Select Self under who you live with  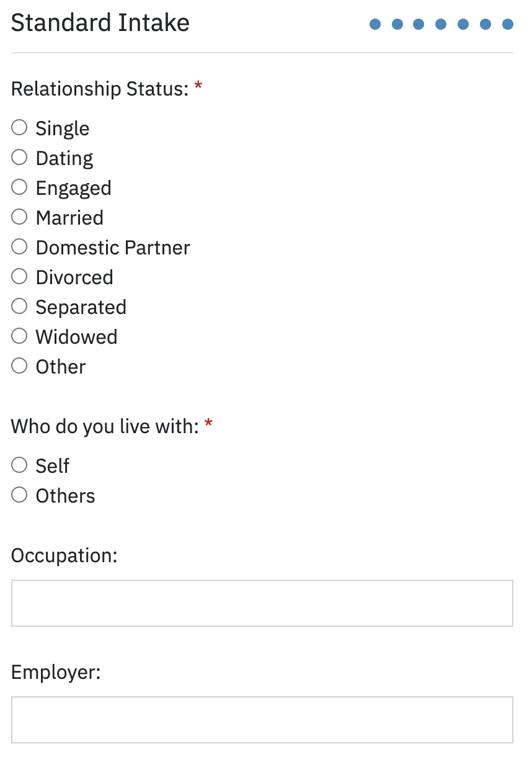coord(20,465)
